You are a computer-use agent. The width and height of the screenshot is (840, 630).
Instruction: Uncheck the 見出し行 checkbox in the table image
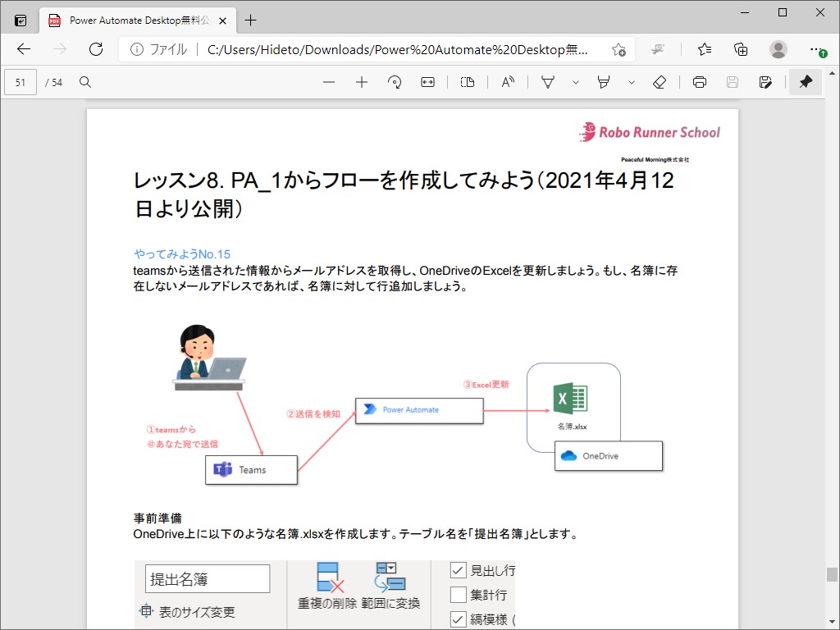457,569
